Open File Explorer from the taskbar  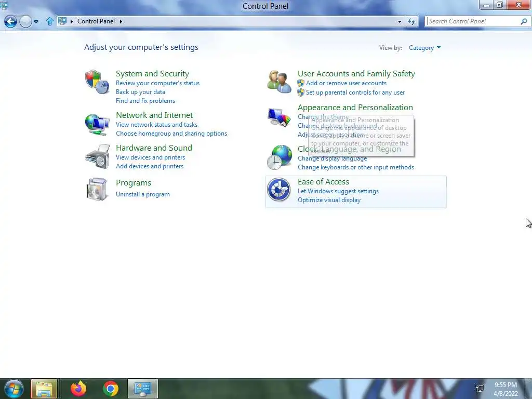pos(44,389)
